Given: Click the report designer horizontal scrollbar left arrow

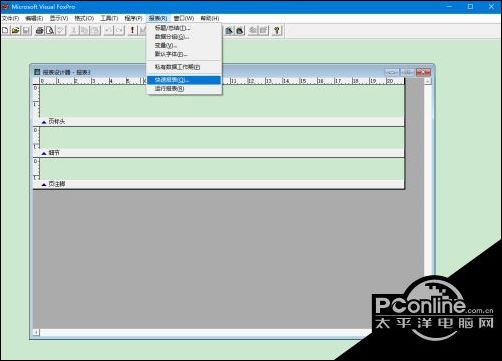Looking at the screenshot, I should tap(36, 332).
